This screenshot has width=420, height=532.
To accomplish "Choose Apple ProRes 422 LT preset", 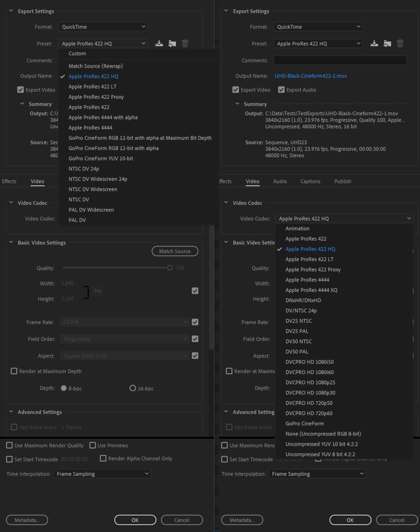I will (x=139, y=86).
